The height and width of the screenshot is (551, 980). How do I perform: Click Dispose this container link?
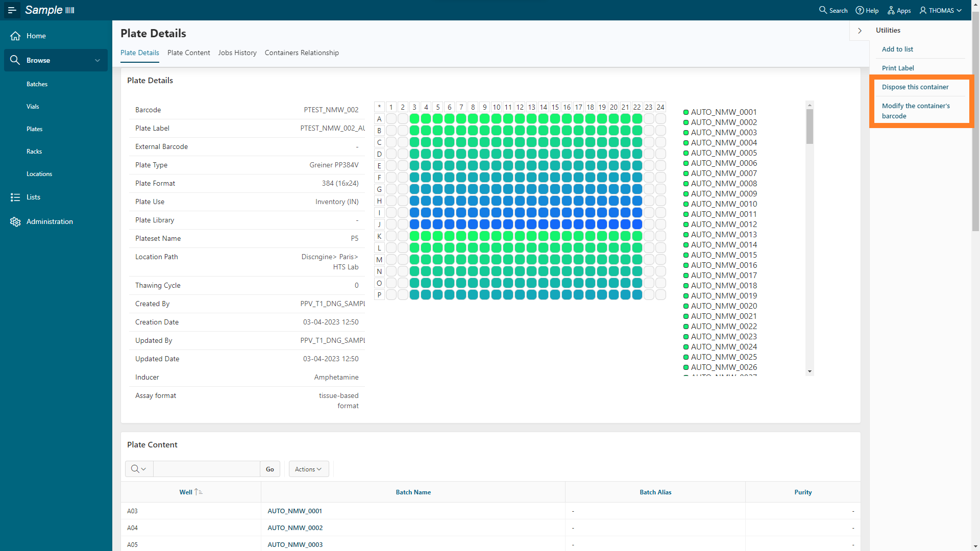pos(915,87)
